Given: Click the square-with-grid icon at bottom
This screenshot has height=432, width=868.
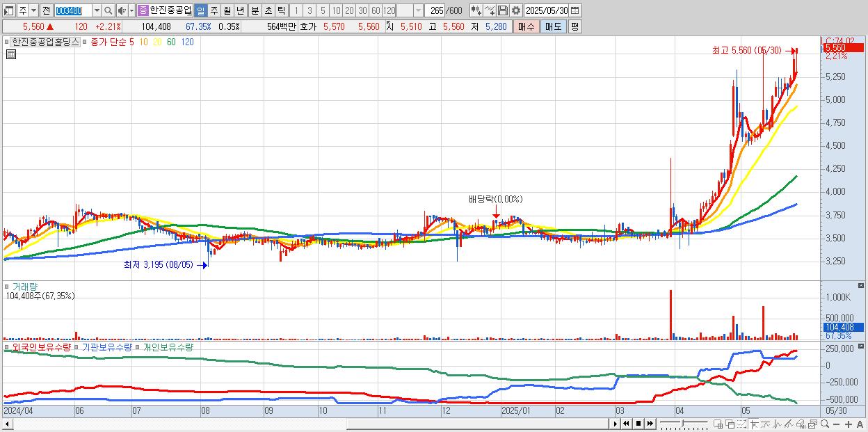Looking at the screenshot, I should click(718, 424).
